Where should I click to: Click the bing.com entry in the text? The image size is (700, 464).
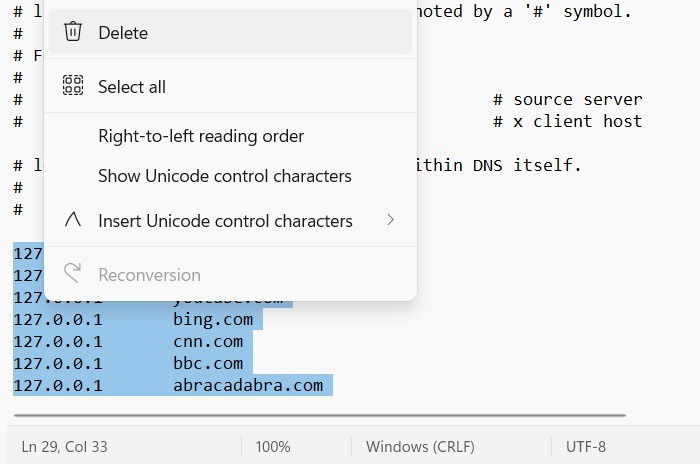pyautogui.click(x=213, y=319)
